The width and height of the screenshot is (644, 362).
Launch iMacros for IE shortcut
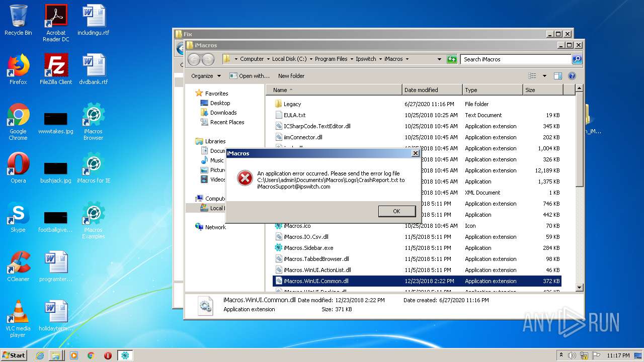pyautogui.click(x=94, y=168)
